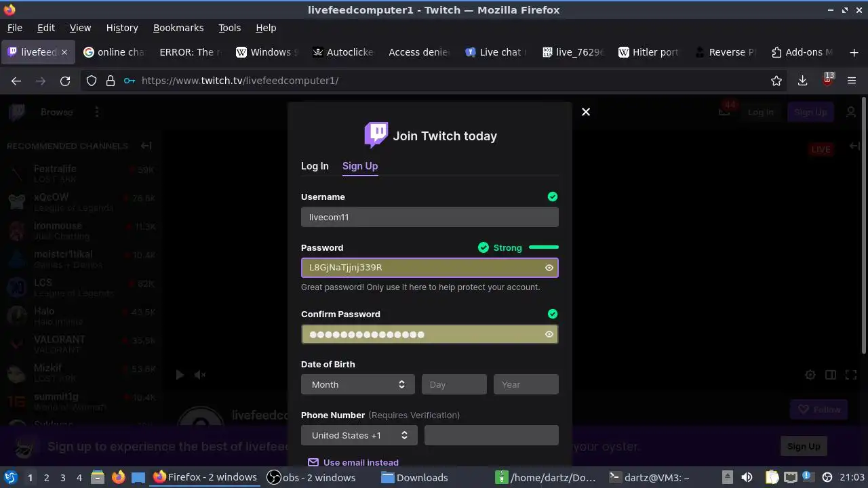Screen dimensions: 868x488
Task: Open the View menu
Action: 80,28
